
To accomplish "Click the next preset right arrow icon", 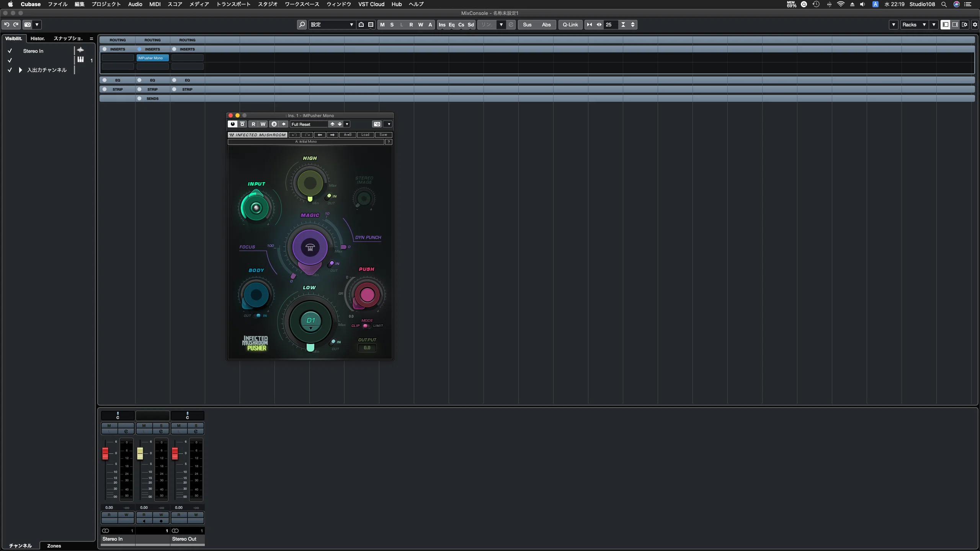I will (332, 135).
